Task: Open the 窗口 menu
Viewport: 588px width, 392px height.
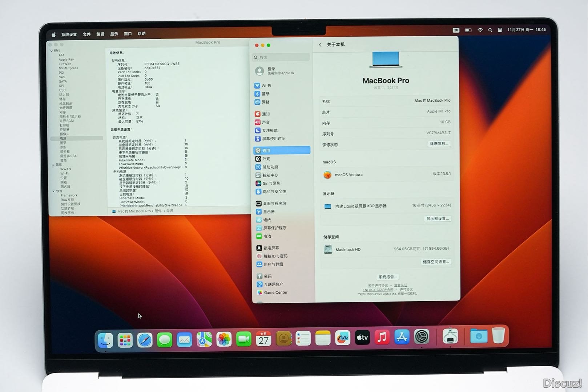Action: pyautogui.click(x=128, y=34)
